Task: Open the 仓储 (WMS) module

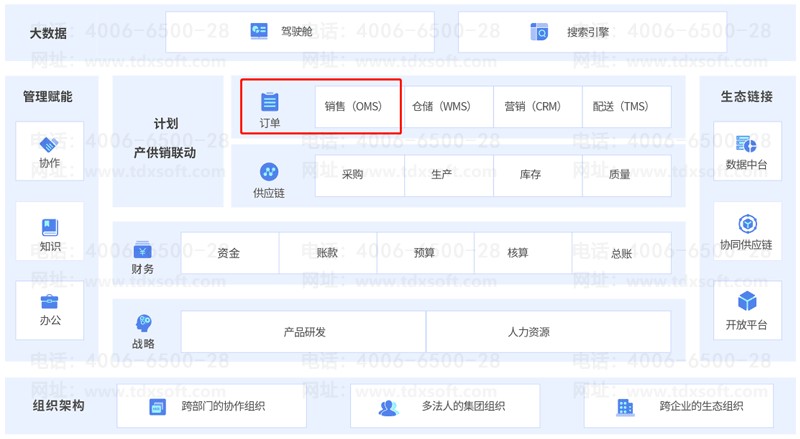Action: pyautogui.click(x=441, y=107)
